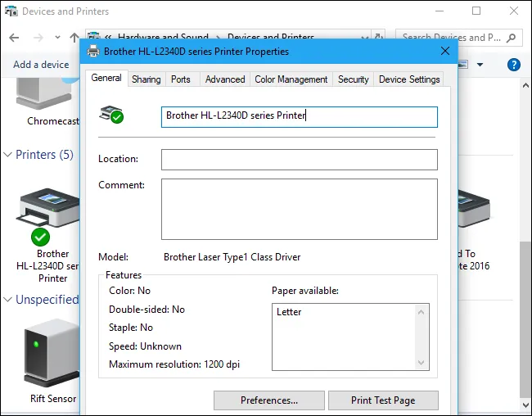Screen dimensions: 532x416
Task: Click the Chromecast device icon
Action: pos(46,98)
